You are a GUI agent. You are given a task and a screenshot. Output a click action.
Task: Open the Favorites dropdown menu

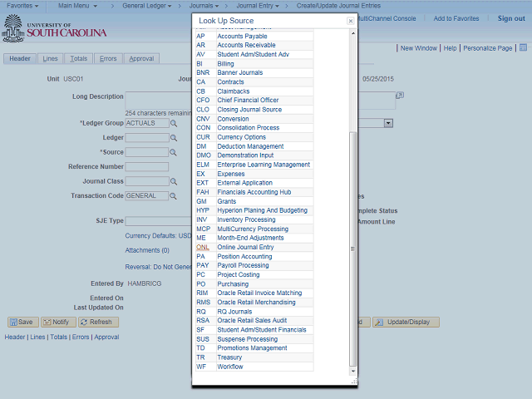[22, 6]
